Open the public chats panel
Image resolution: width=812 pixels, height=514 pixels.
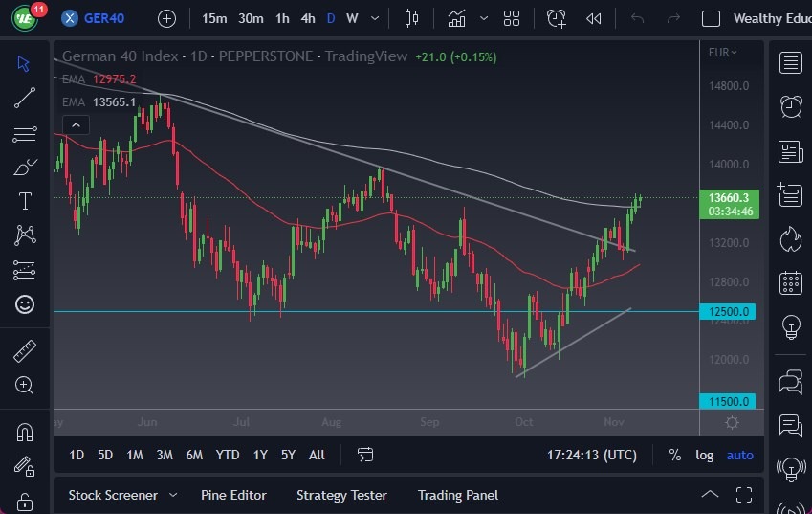790,382
